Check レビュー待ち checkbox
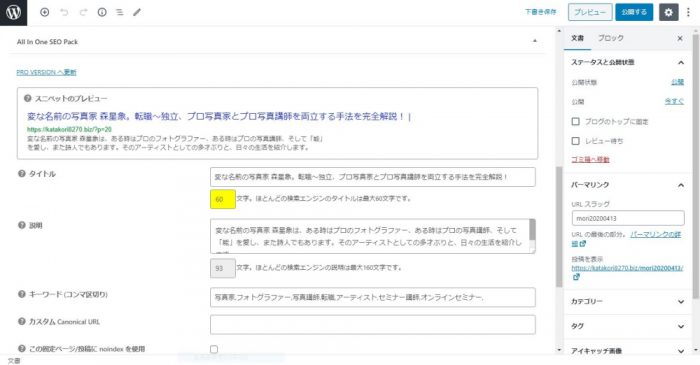This screenshot has height=365, width=700. click(x=575, y=141)
